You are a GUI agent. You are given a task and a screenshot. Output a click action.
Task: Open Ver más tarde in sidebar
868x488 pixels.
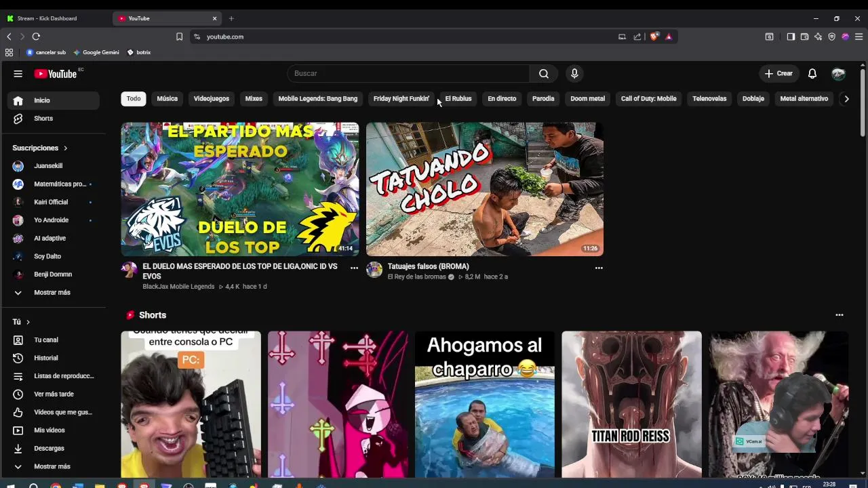pyautogui.click(x=54, y=394)
